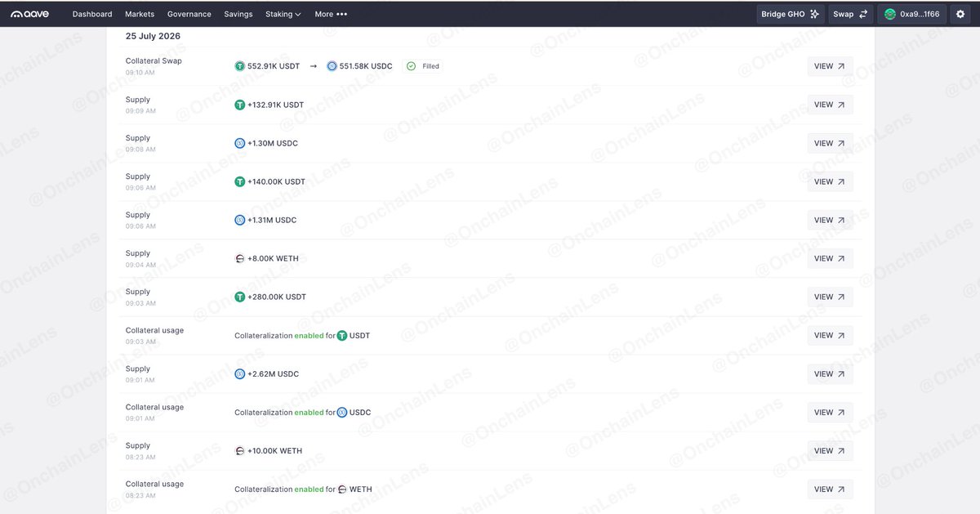
Task: Click USDC icon beside +1.30M USDC
Action: (x=239, y=143)
